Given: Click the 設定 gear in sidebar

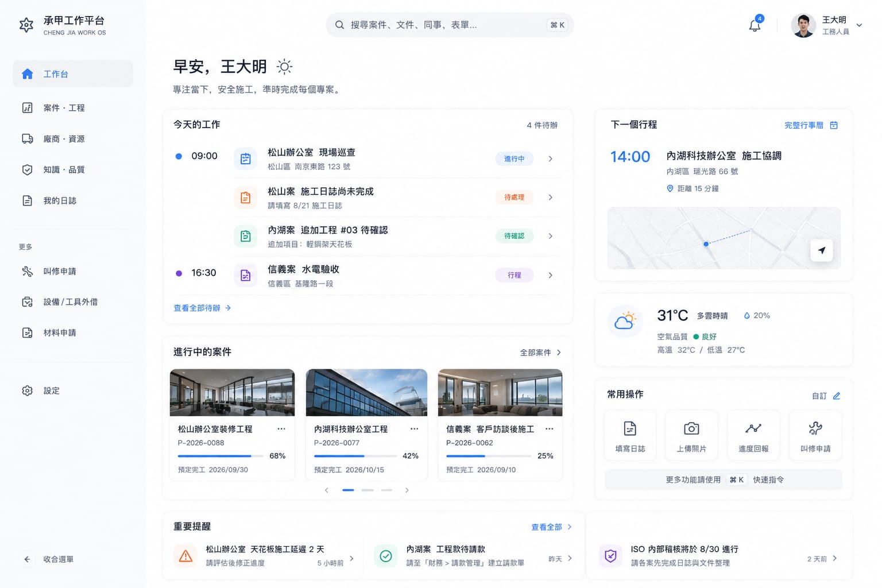Looking at the screenshot, I should 27,390.
